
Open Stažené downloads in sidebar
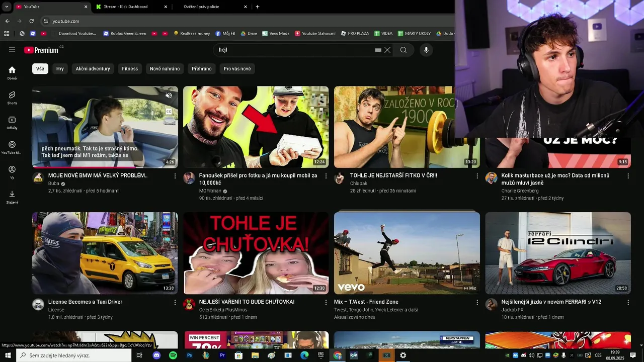(12, 197)
